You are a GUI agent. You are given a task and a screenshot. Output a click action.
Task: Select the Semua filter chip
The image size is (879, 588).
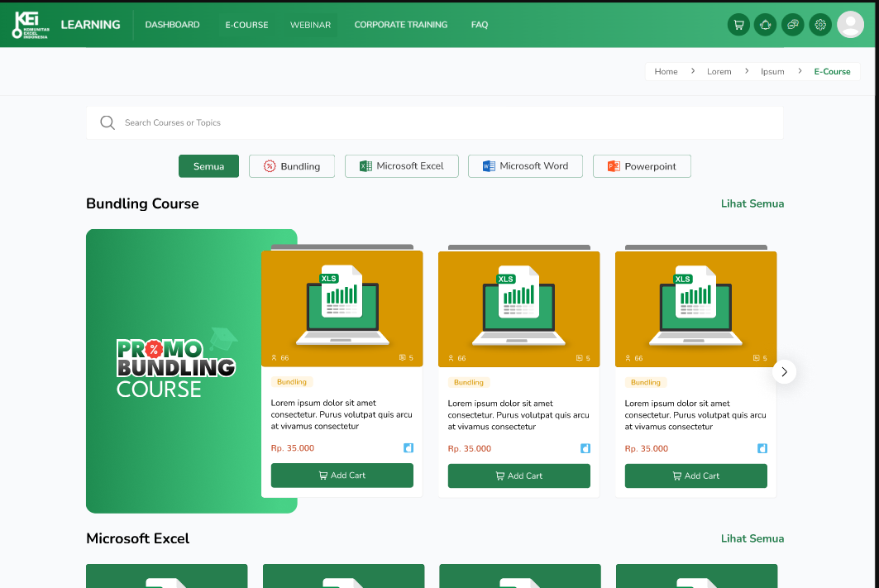pyautogui.click(x=208, y=166)
